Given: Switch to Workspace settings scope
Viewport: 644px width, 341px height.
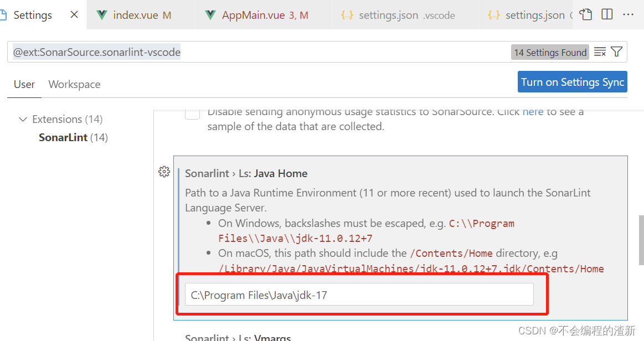Looking at the screenshot, I should 74,84.
